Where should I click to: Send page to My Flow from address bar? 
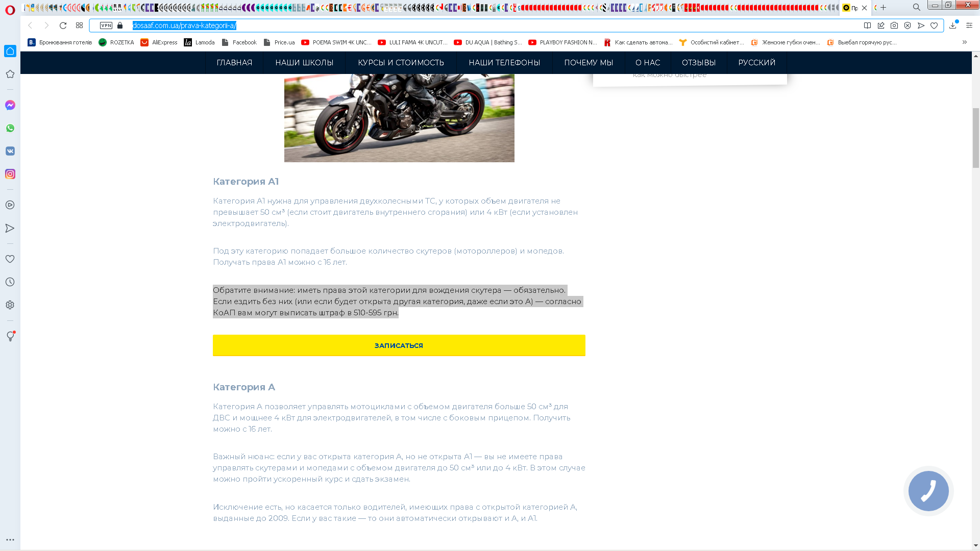pyautogui.click(x=921, y=26)
